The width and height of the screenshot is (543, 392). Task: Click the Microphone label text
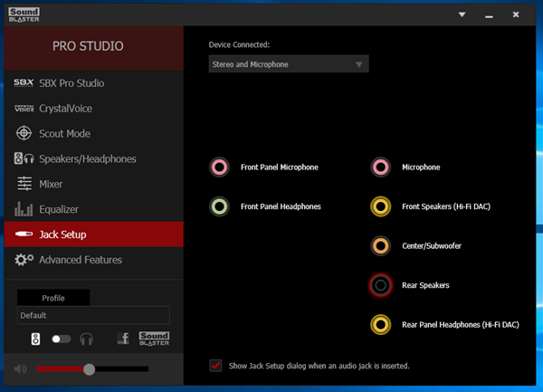[x=421, y=167]
